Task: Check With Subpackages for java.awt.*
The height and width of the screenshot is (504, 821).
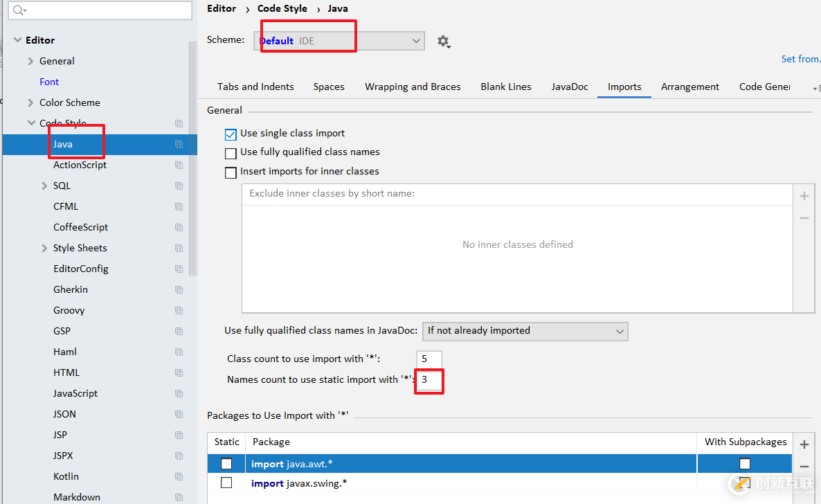Action: (745, 464)
